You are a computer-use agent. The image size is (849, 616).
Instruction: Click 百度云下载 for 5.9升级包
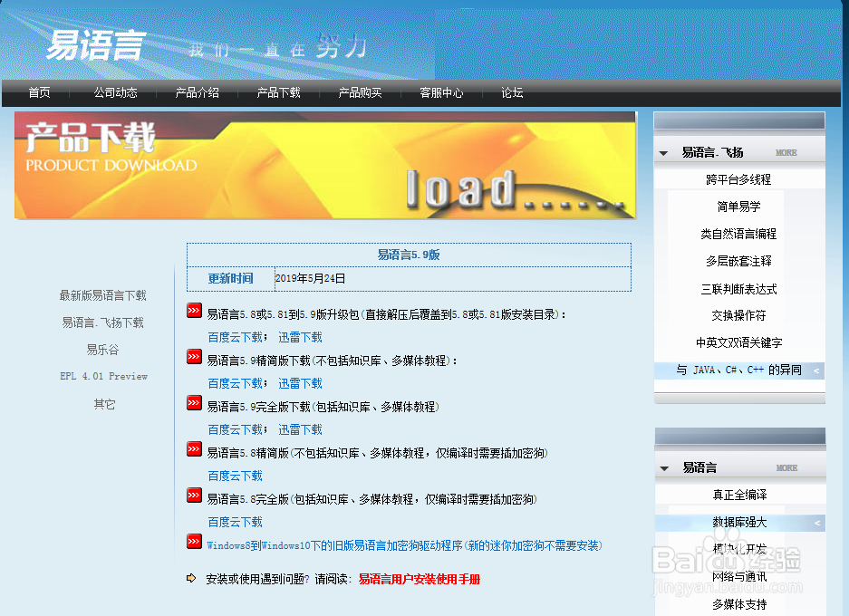[x=235, y=337]
